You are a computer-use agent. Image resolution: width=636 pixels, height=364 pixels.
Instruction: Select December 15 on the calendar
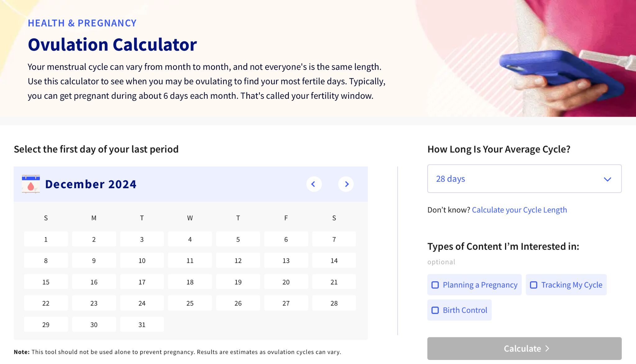click(x=46, y=281)
